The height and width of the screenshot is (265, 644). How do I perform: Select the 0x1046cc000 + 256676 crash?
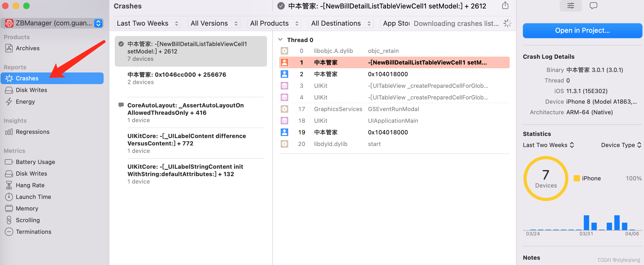[x=190, y=78]
